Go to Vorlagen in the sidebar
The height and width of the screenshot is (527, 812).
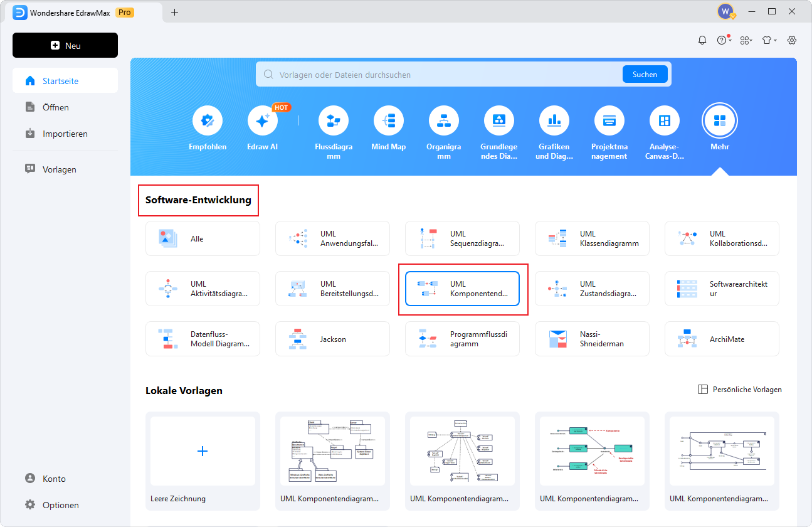pyautogui.click(x=59, y=169)
